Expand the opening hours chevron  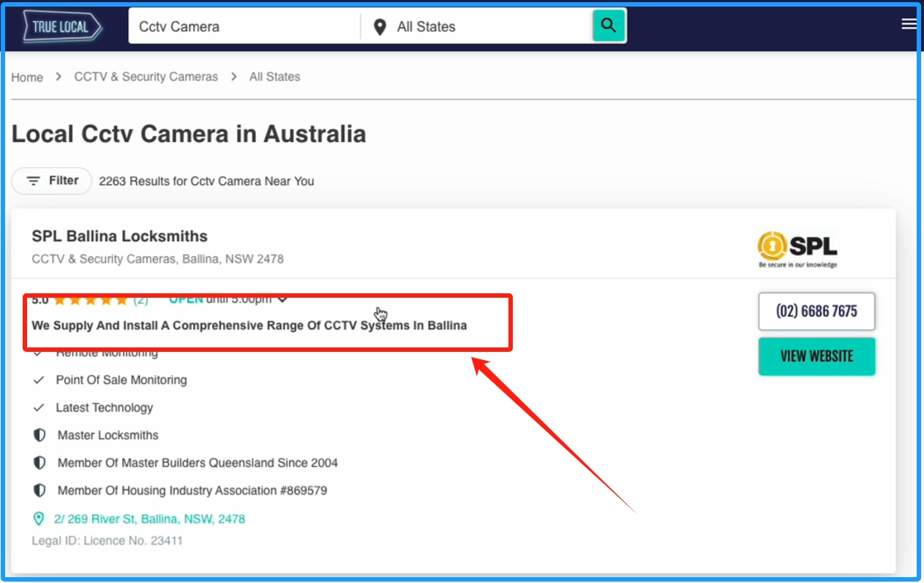click(282, 299)
